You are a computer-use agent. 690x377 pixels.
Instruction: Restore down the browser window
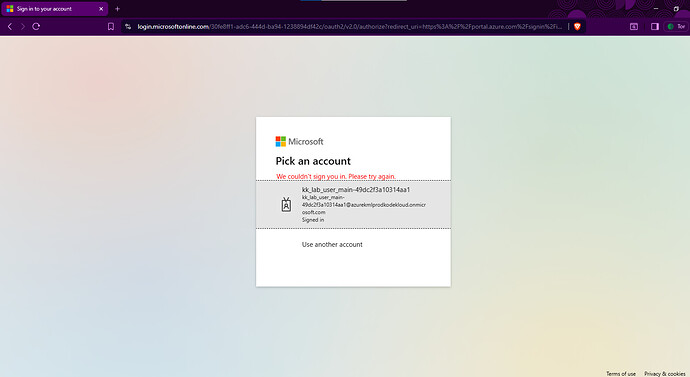click(676, 8)
